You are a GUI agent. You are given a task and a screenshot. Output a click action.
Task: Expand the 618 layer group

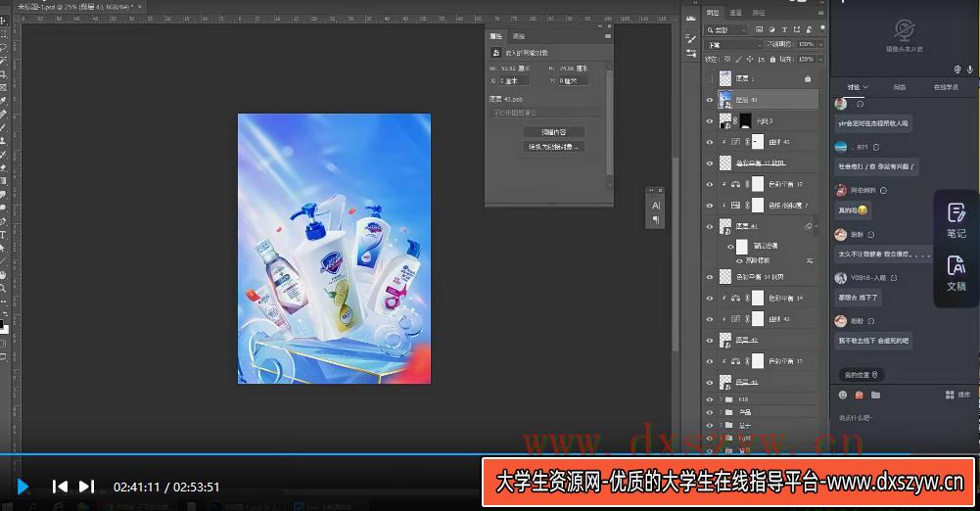(722, 399)
